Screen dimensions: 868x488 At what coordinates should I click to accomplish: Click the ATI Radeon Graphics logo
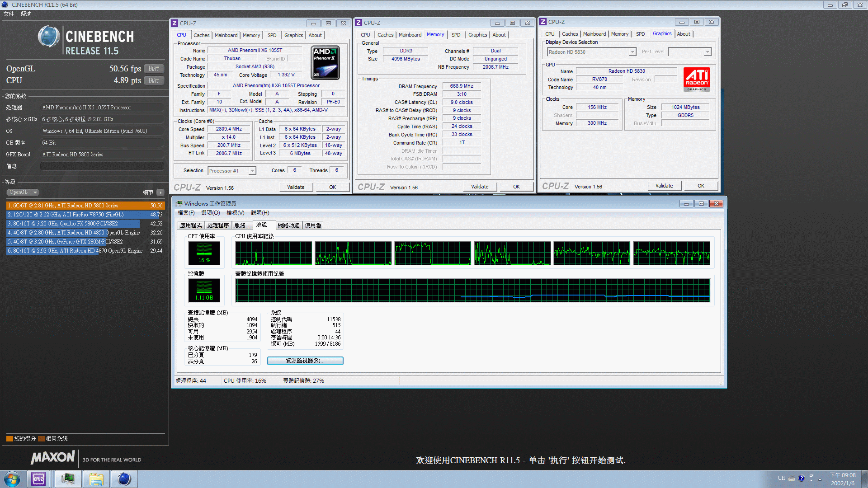coord(697,79)
